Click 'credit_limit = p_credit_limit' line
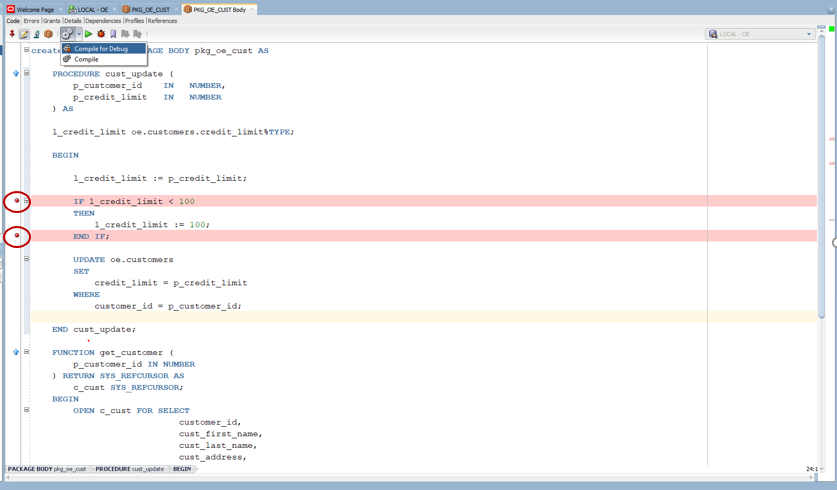This screenshot has width=837, height=490. point(171,283)
